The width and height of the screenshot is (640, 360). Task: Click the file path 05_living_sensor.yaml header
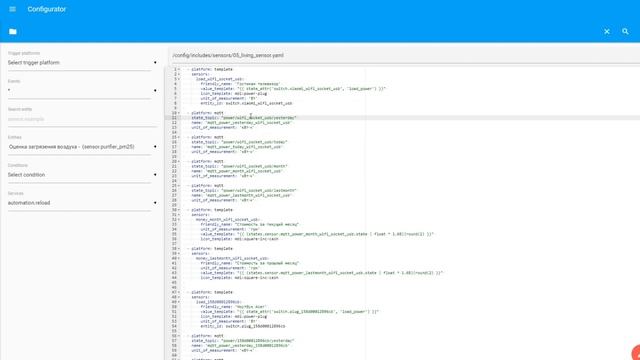click(x=228, y=55)
